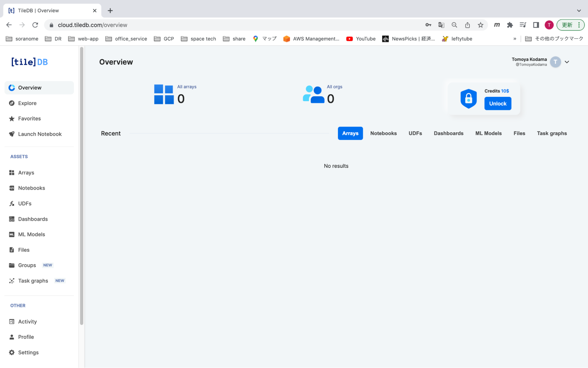
Task: Click the share page icon in address bar
Action: pos(467,25)
